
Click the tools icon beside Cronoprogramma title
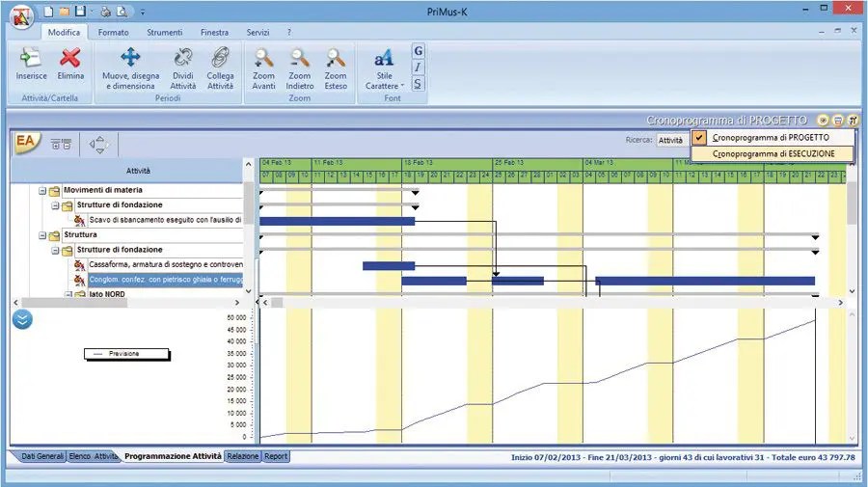pyautogui.click(x=854, y=121)
